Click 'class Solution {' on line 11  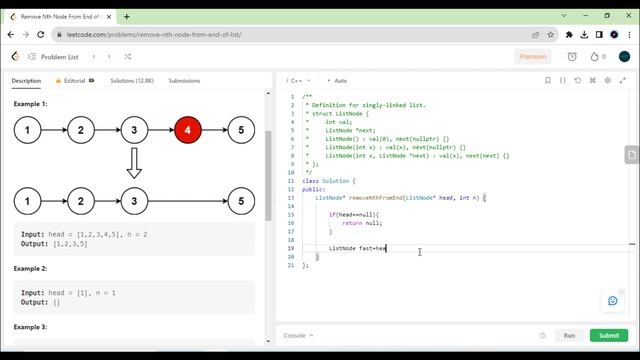[329, 181]
